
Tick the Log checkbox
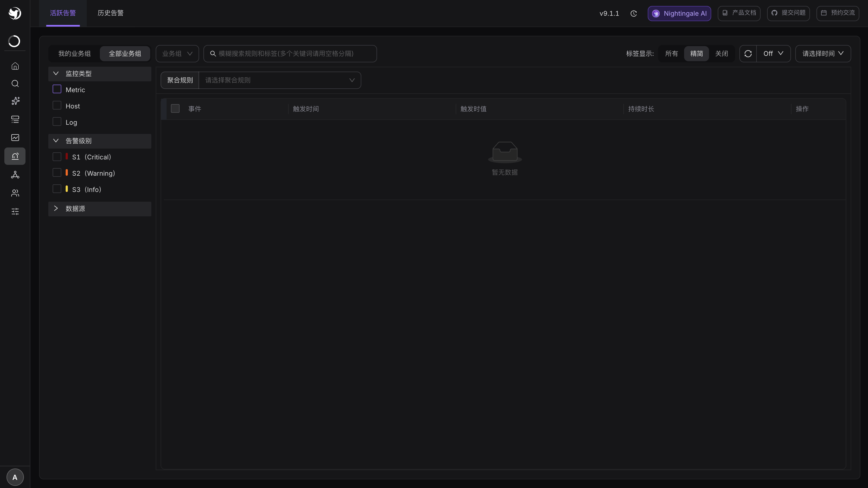(57, 121)
